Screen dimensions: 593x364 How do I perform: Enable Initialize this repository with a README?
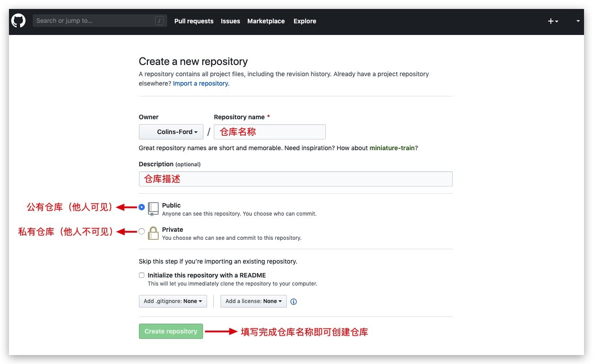tap(142, 275)
